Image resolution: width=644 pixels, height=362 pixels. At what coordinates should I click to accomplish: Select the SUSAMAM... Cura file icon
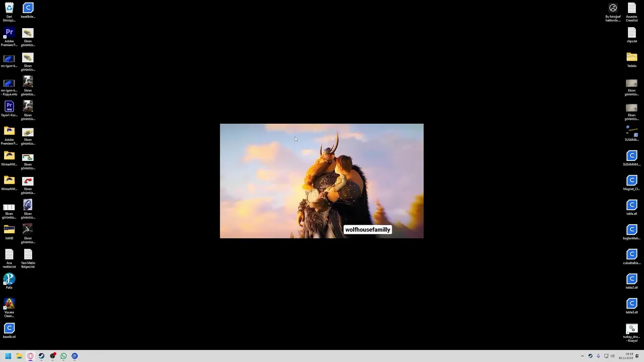coord(631,158)
